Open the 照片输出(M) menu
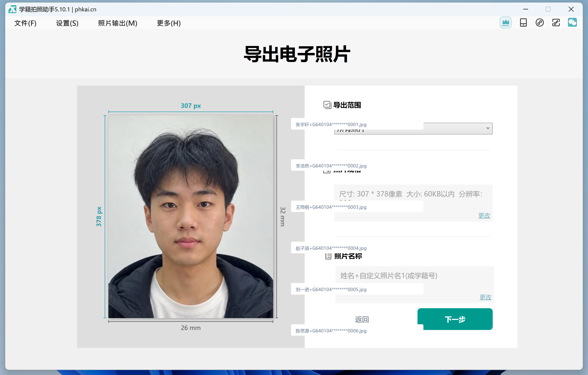This screenshot has height=375, width=588. [118, 23]
